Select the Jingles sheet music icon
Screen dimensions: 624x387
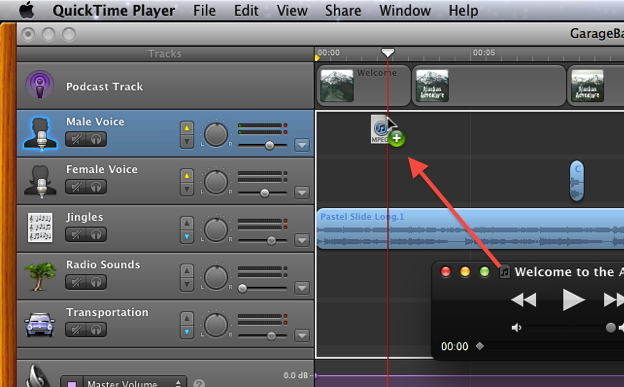(x=40, y=228)
